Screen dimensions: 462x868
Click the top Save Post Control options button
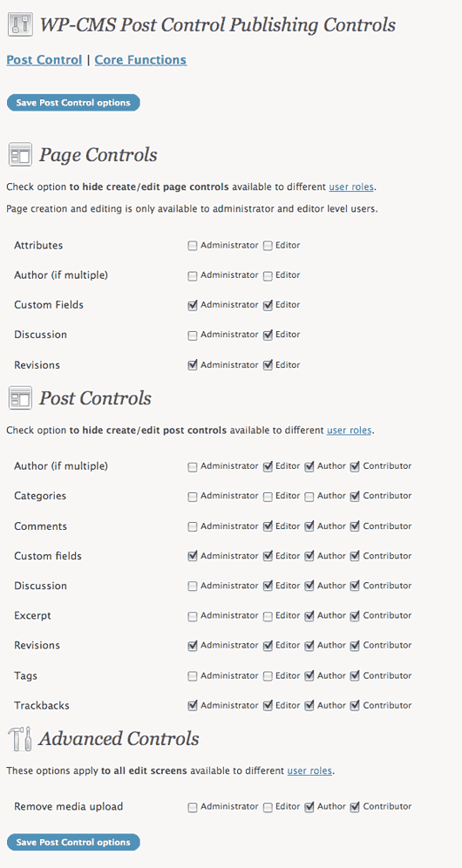pos(73,103)
